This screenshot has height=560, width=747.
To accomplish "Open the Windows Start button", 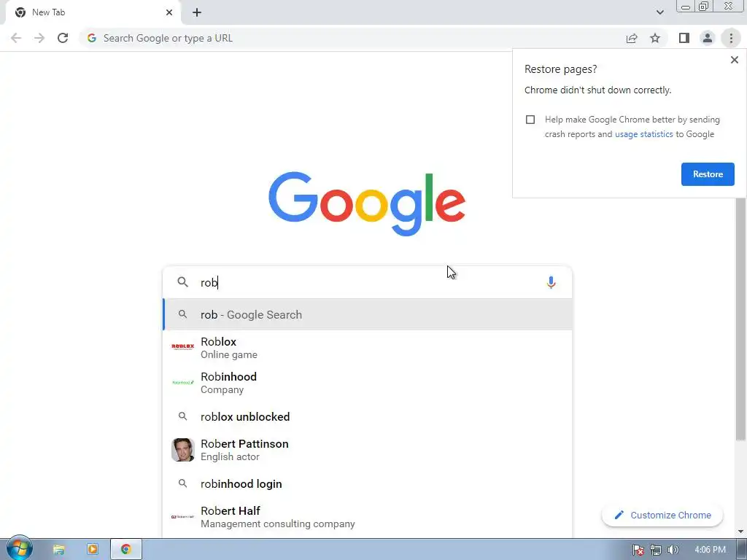I will 20,548.
